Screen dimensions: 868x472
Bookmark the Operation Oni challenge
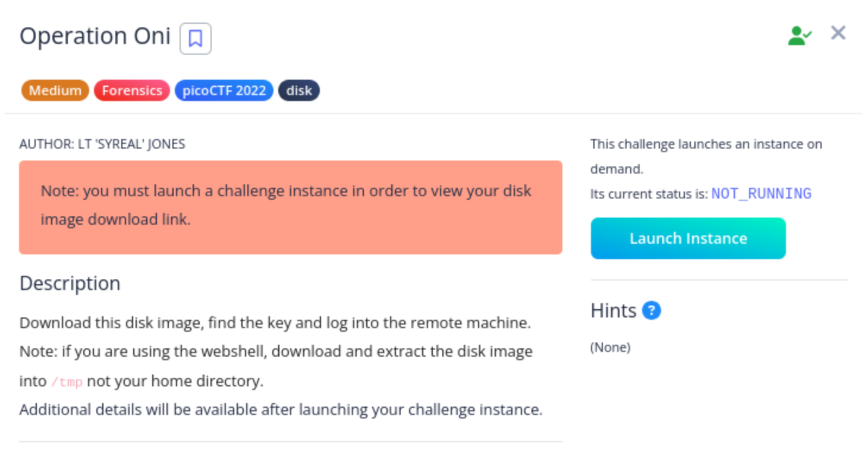tap(195, 39)
